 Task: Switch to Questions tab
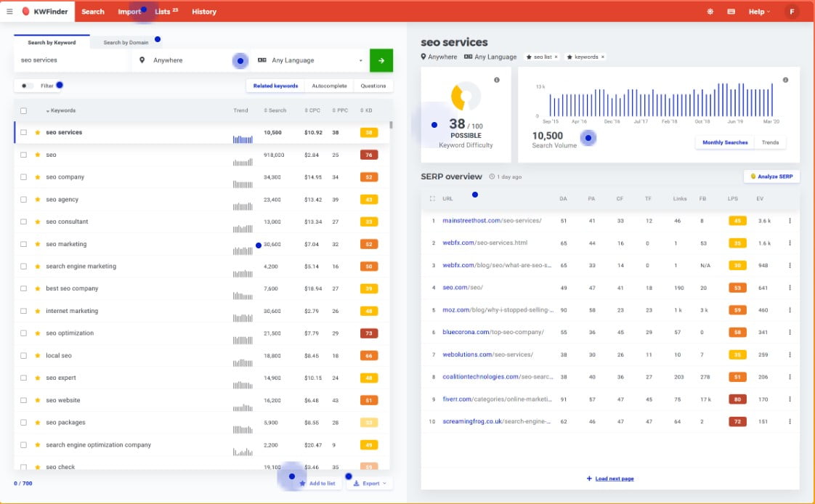373,86
